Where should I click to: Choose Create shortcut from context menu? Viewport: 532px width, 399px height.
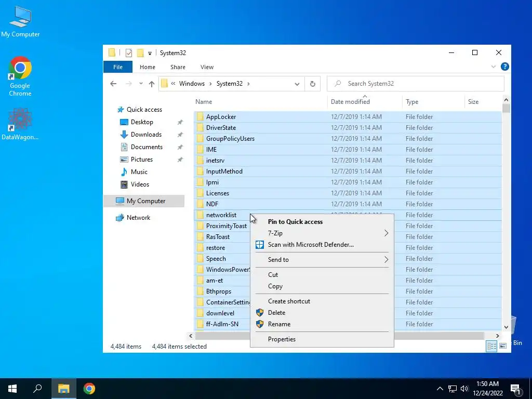tap(322, 301)
